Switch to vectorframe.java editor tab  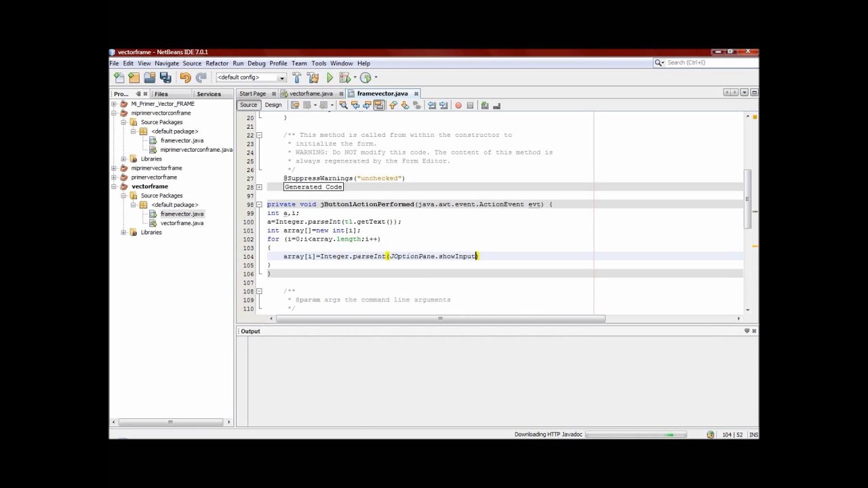(x=311, y=94)
